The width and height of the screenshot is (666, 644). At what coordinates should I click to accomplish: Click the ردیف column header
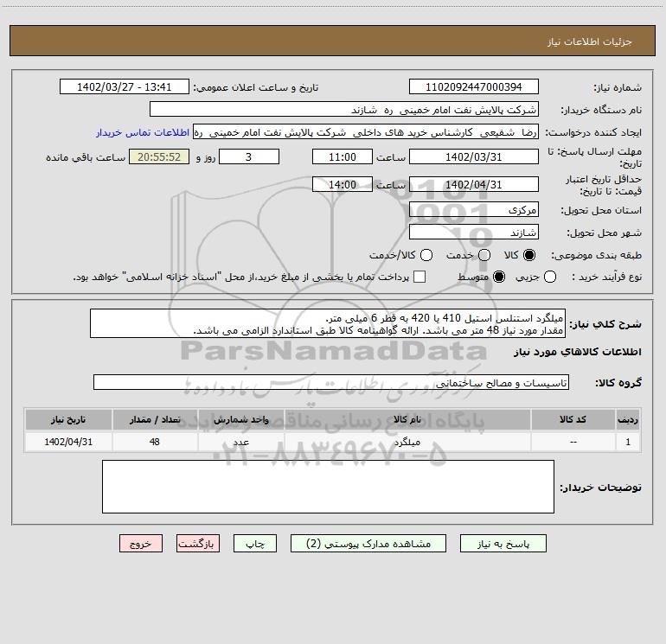pos(628,420)
